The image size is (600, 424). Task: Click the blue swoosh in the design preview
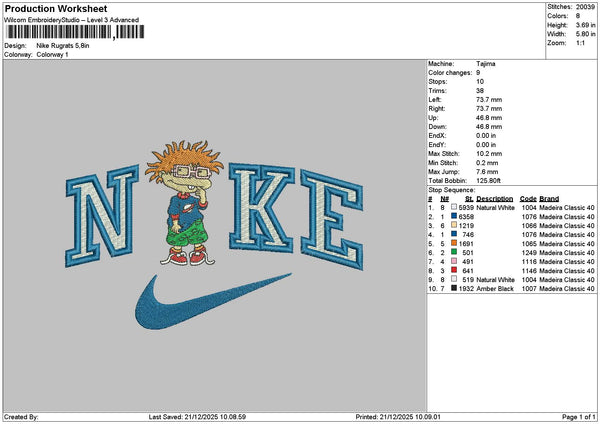click(213, 301)
